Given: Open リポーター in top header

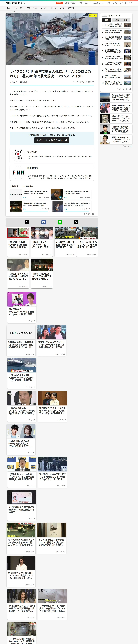Looking at the screenshot, I should (x=124, y=3).
